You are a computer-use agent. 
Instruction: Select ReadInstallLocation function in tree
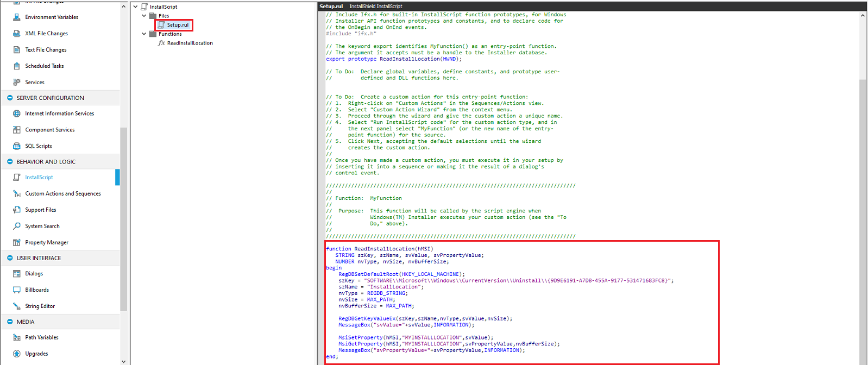[190, 43]
